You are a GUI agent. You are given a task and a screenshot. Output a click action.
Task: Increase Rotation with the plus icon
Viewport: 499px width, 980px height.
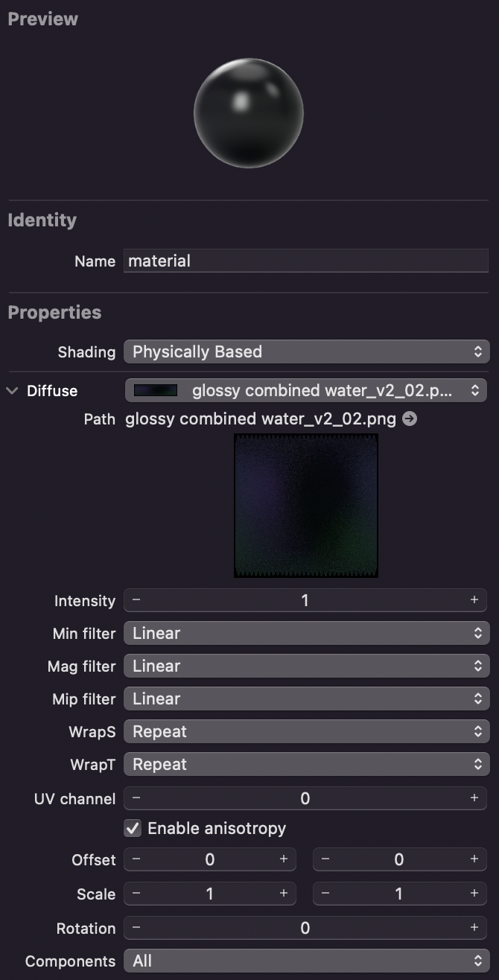(474, 928)
